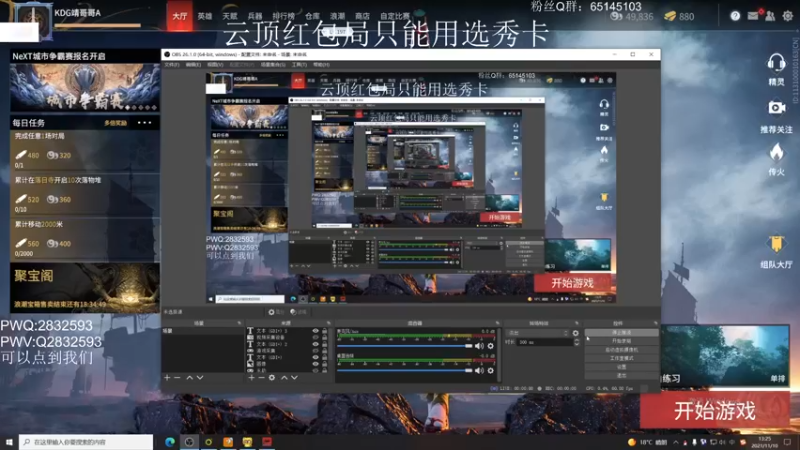Screen dimensions: 800x450
Task: Add a source with the plus icon
Action: tap(251, 378)
